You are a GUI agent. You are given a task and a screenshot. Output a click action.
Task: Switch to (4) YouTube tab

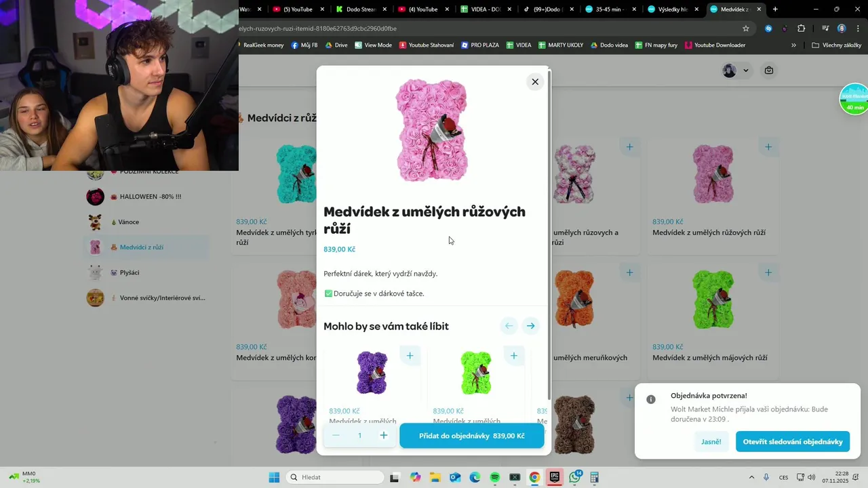click(x=422, y=9)
